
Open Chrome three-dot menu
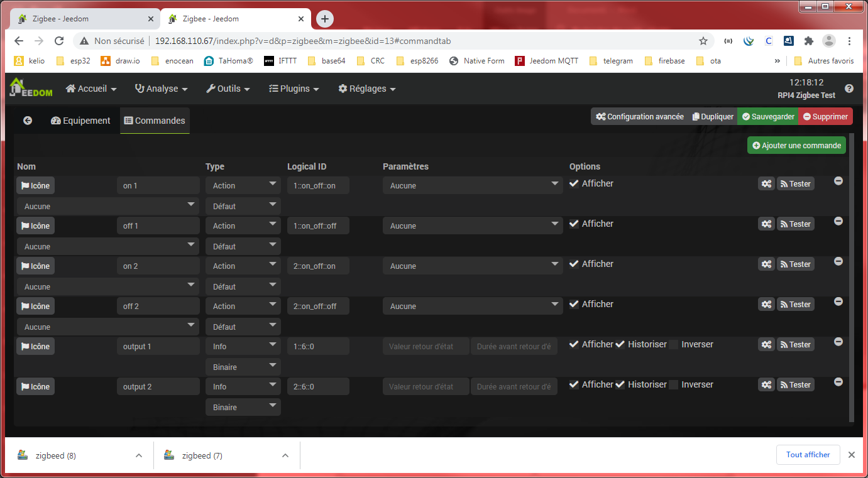click(849, 41)
